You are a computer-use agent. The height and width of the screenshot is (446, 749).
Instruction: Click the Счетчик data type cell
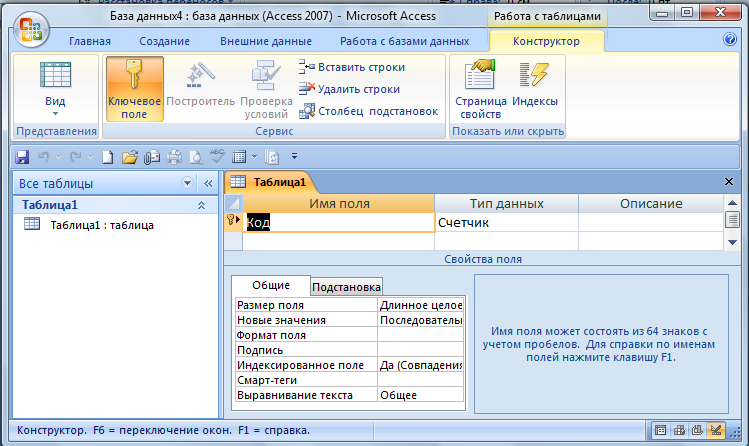[506, 223]
